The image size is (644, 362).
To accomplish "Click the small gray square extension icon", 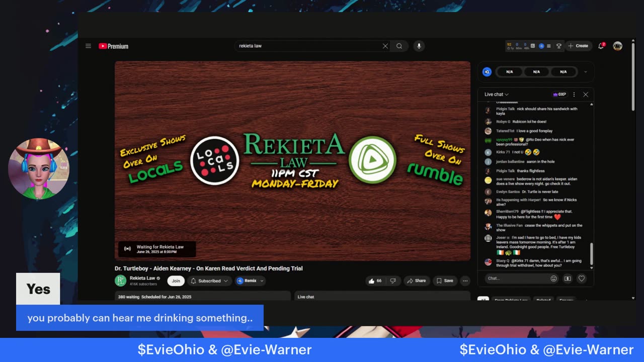I will click(x=533, y=46).
